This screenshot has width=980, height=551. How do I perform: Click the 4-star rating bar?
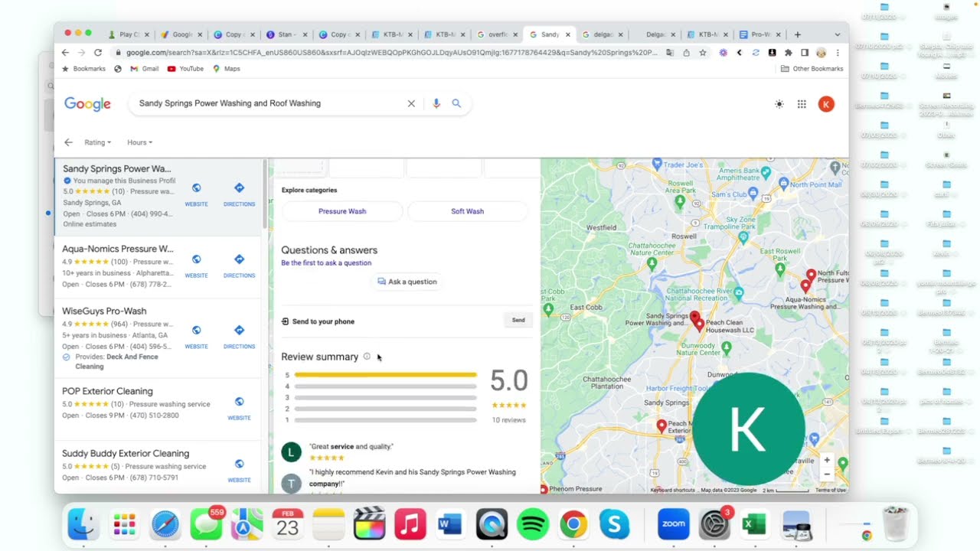point(385,386)
